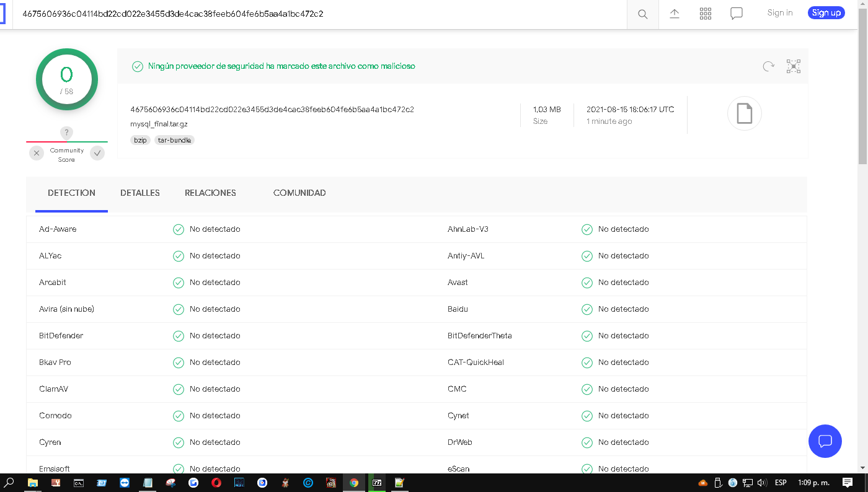Open File Explorer from the taskbar
The image size is (868, 492).
[x=33, y=483]
